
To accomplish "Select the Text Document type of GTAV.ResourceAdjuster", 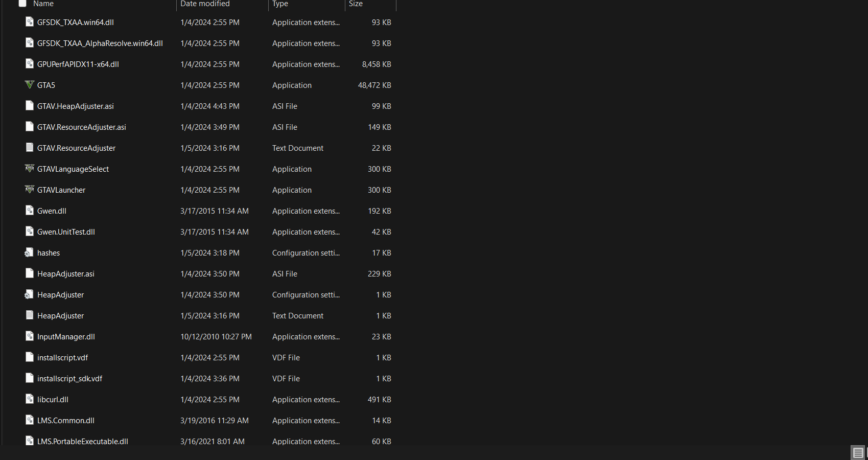I will click(x=298, y=148).
